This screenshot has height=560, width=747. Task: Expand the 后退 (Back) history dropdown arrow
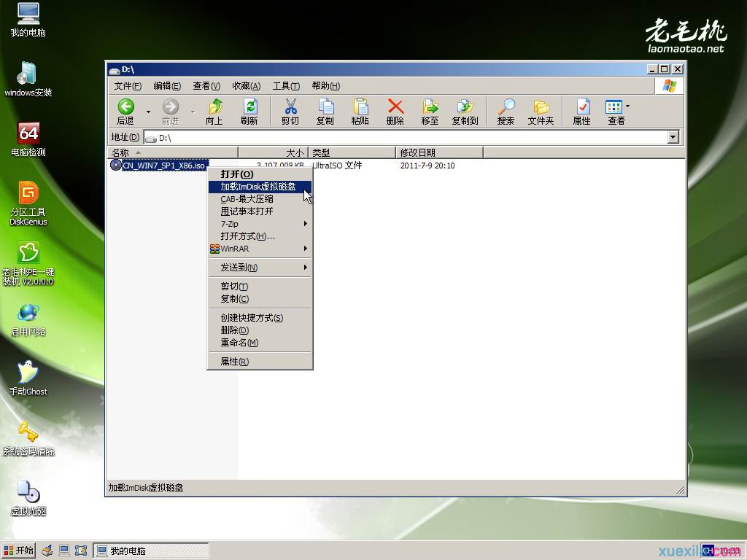148,112
